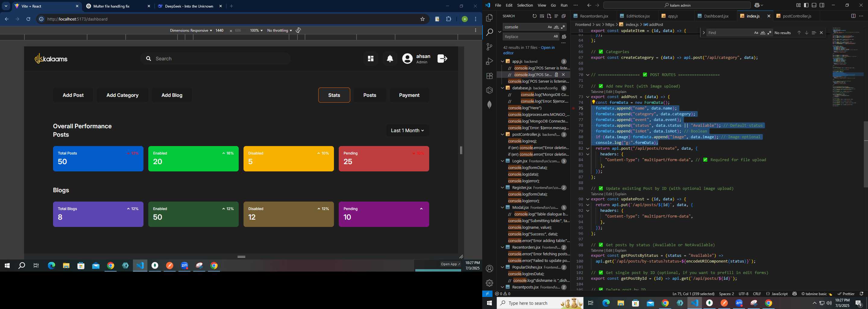This screenshot has width=868, height=309.
Task: Toggle the Primary Side Bar visibility
Action: [806, 5]
